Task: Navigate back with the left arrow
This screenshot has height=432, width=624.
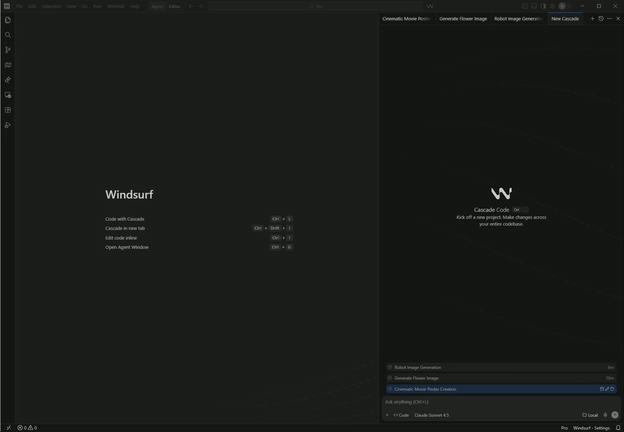Action: tap(191, 6)
